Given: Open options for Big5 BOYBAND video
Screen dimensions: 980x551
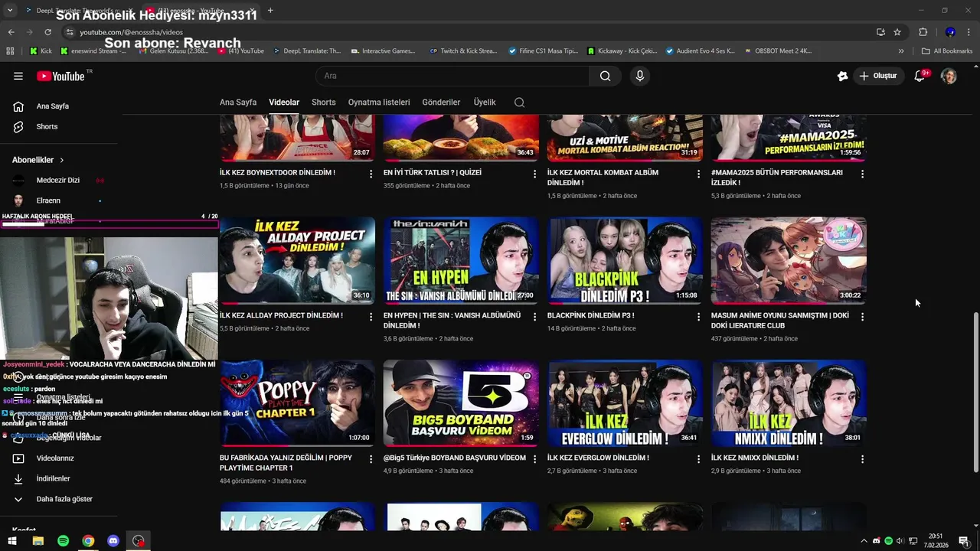Looking at the screenshot, I should click(x=534, y=459).
